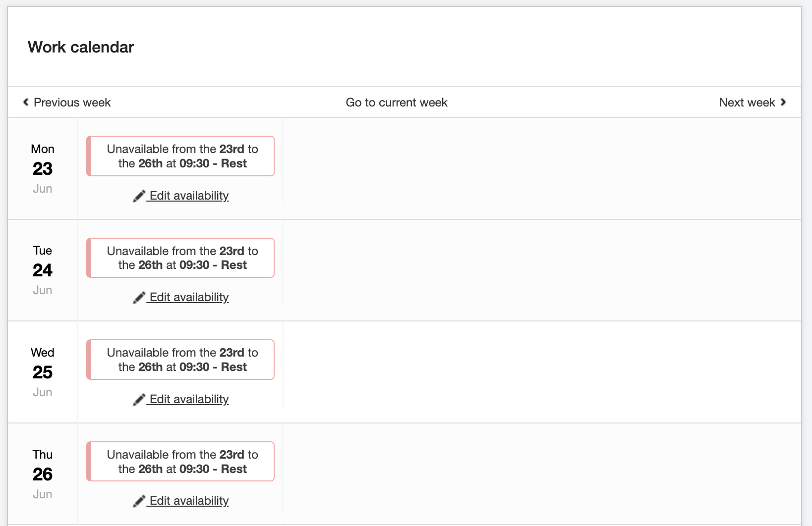Select Wednesday's Unavailable Rest card

pos(181,360)
